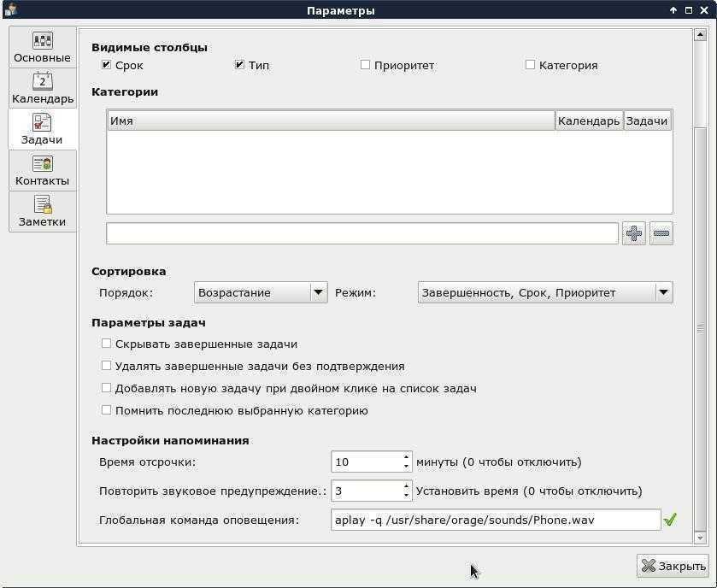Open the Контакты settings tab
The width and height of the screenshot is (717, 588).
(x=42, y=171)
